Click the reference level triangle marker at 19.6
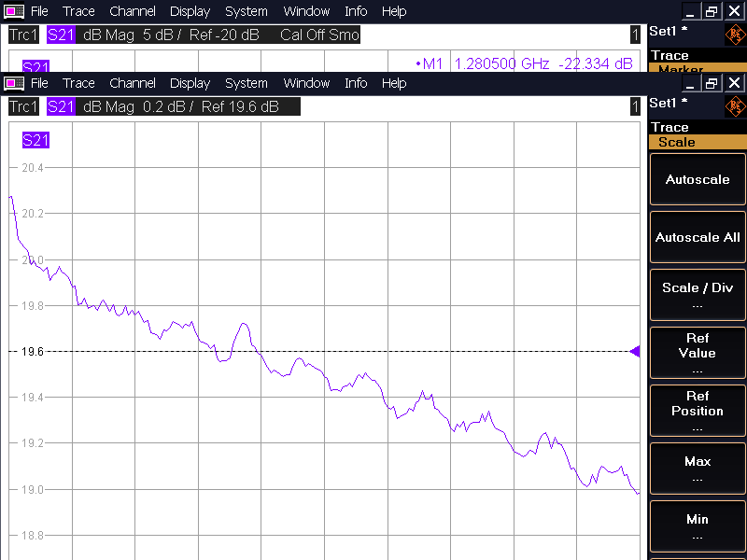This screenshot has width=747, height=560. pyautogui.click(x=635, y=352)
